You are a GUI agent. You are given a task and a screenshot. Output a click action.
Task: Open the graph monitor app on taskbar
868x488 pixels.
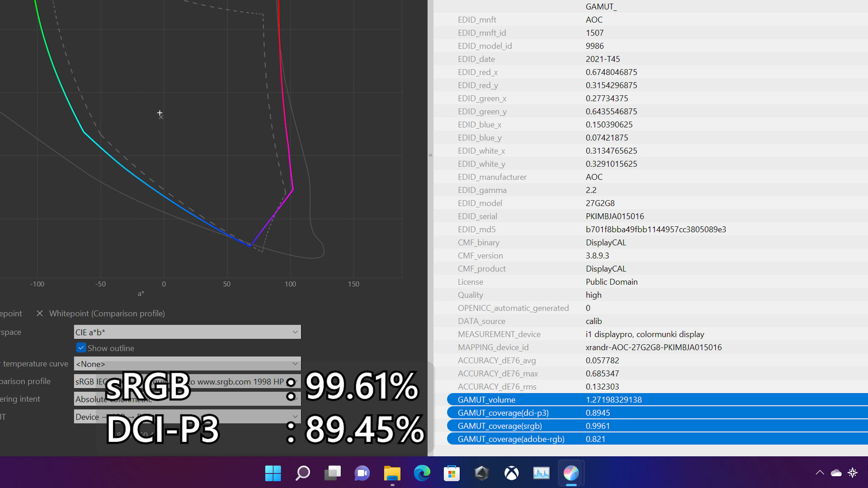[541, 473]
